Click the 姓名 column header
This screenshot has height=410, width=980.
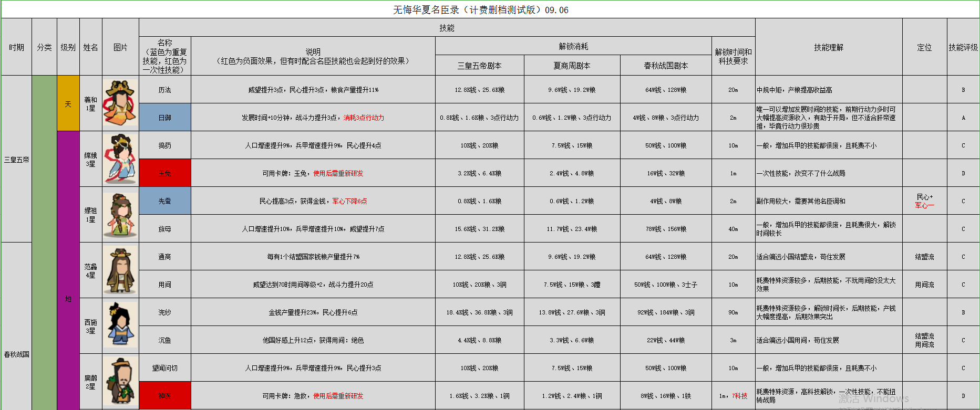coord(91,47)
